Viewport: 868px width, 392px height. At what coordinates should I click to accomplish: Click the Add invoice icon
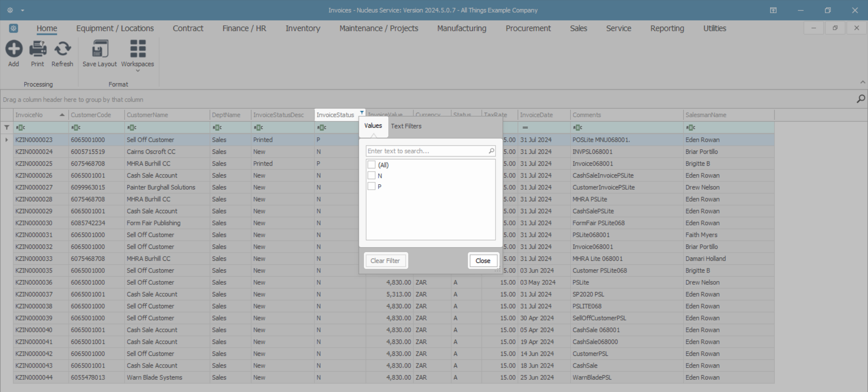(x=14, y=49)
